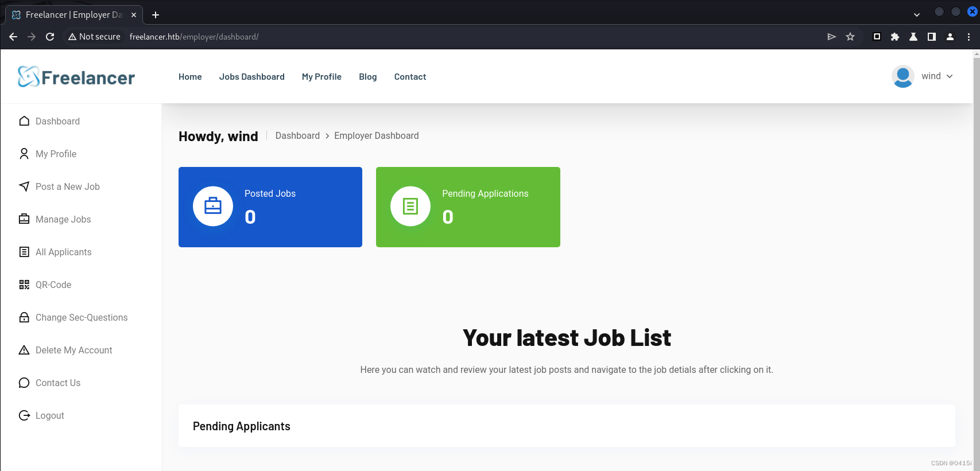Click the flask labs icon in browser toolbar

(x=913, y=37)
